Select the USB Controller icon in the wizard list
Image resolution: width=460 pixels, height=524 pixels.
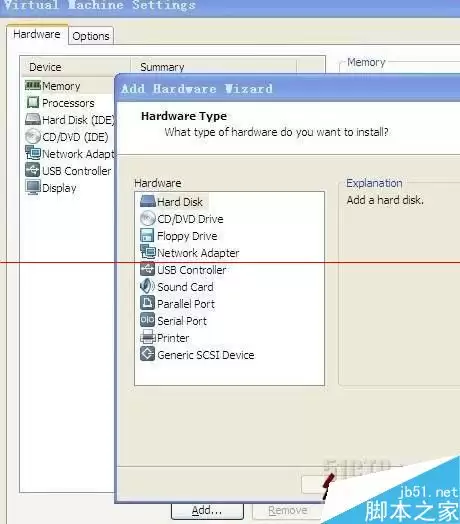[x=147, y=269]
